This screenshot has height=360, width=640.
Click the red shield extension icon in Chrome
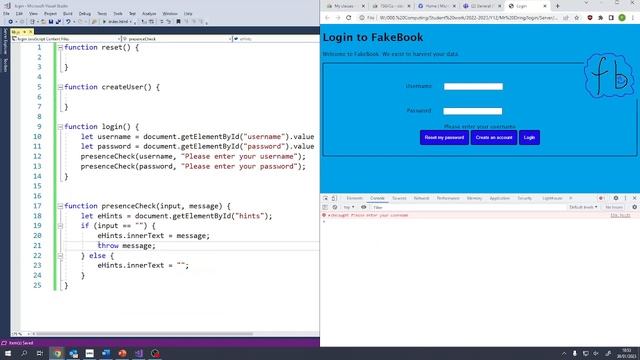(590, 18)
